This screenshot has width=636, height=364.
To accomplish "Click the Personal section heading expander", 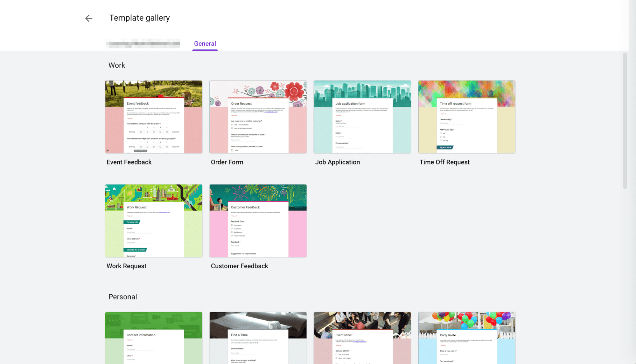I will click(123, 297).
